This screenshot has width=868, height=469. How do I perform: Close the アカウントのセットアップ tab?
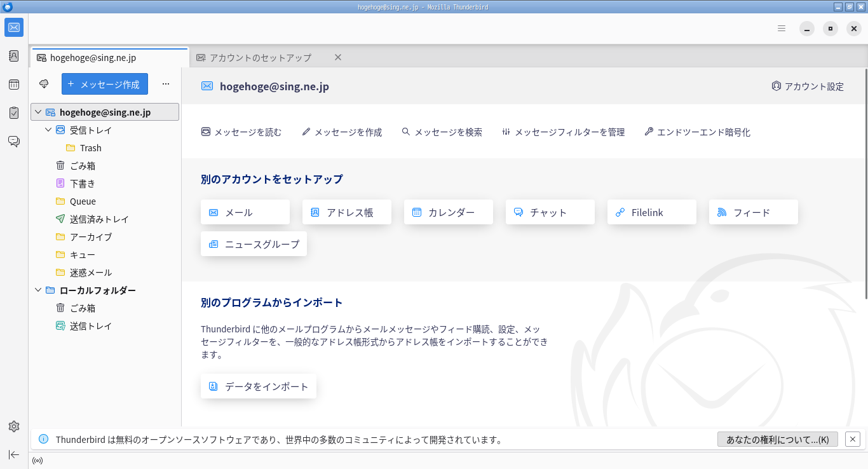click(x=338, y=57)
